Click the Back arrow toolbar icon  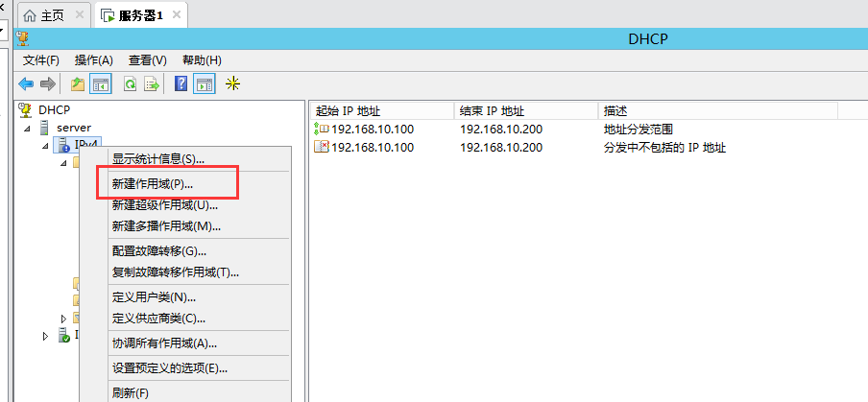pos(26,84)
